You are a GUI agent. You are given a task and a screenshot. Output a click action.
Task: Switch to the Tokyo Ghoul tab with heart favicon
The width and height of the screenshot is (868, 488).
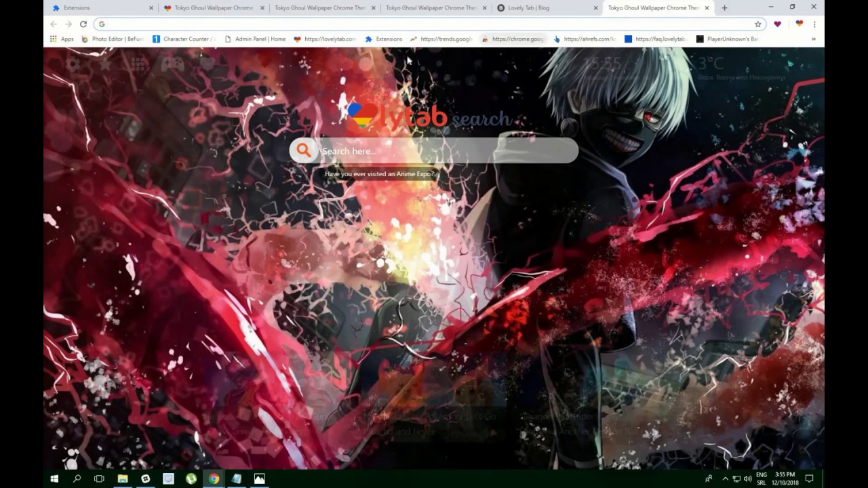click(x=213, y=8)
